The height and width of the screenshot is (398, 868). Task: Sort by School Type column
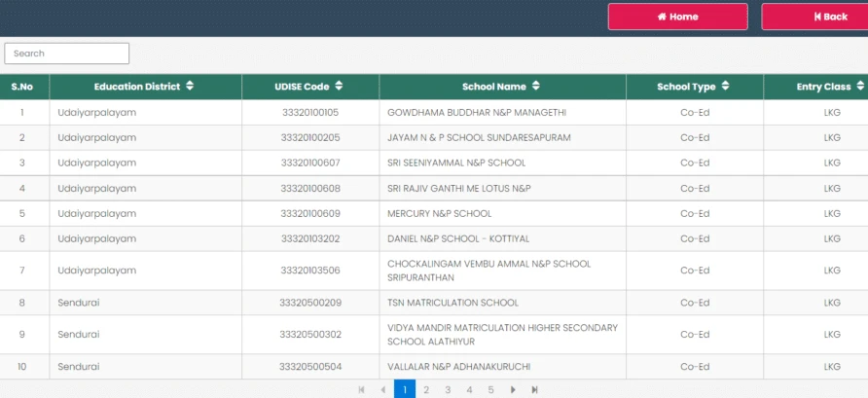[725, 87]
